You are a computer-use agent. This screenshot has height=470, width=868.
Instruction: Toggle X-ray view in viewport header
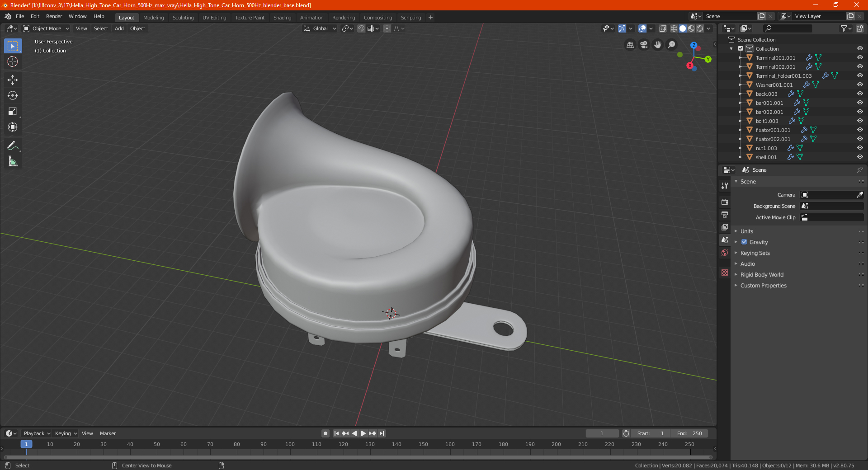(x=662, y=28)
